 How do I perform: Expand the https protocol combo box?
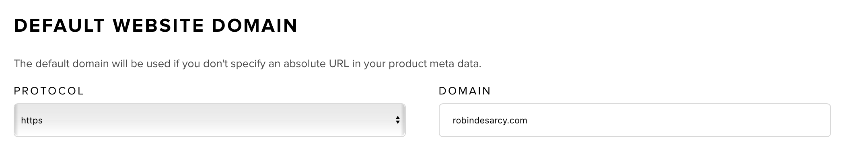[210, 120]
